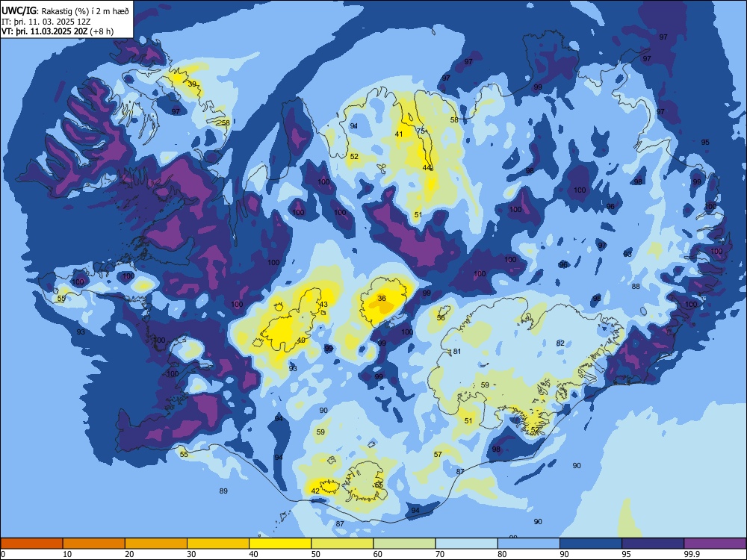Click the '42' humidity value on the map
747x560 pixels.
tap(315, 491)
